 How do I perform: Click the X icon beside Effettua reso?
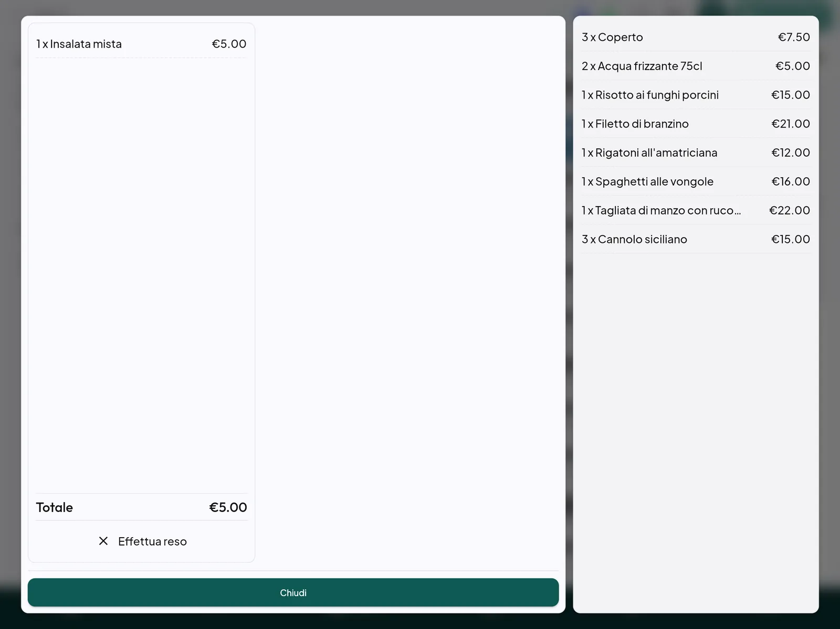[x=103, y=541]
